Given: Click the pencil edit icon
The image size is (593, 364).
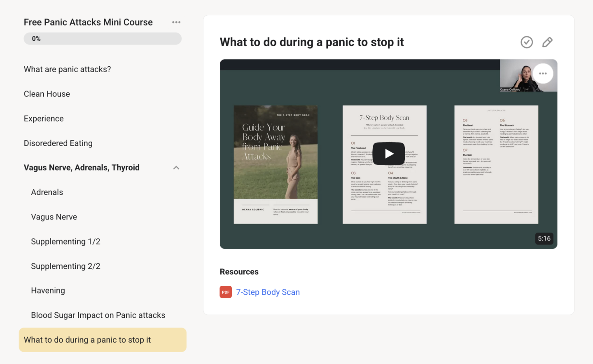Looking at the screenshot, I should [547, 42].
